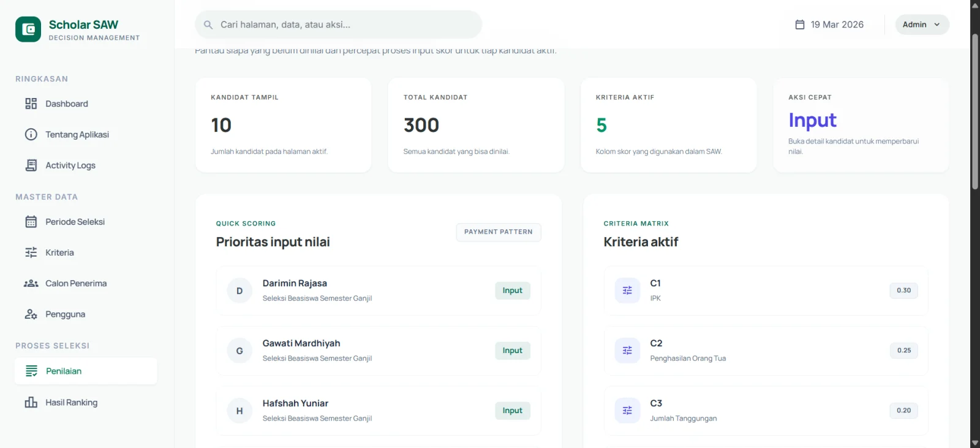
Task: Click the Calon Penerima group icon
Action: (31, 283)
